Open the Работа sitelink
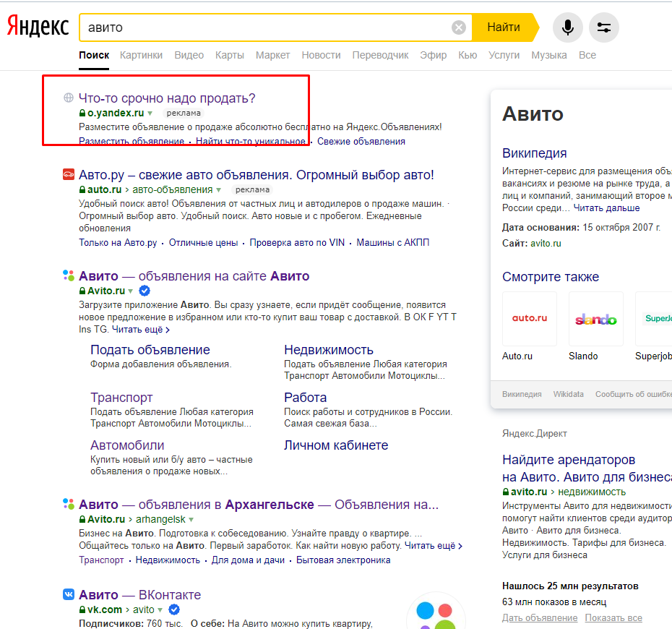672x629 pixels. pos(305,398)
